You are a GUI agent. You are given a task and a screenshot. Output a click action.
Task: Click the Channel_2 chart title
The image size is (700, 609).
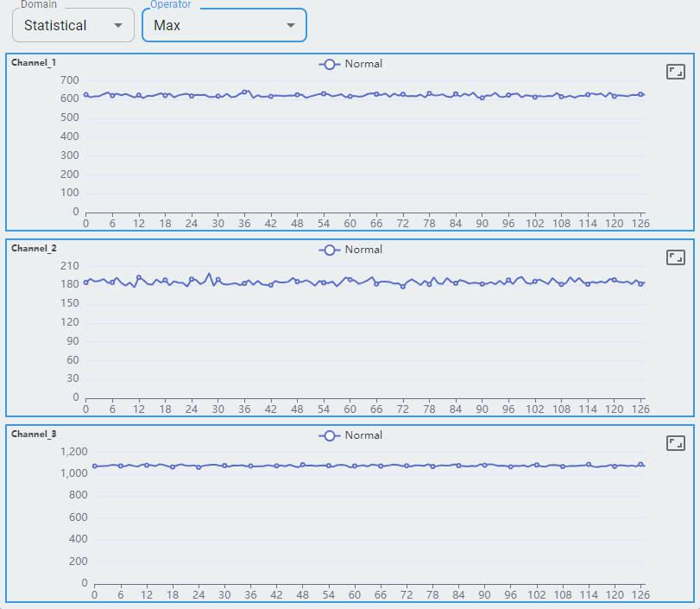tap(34, 248)
